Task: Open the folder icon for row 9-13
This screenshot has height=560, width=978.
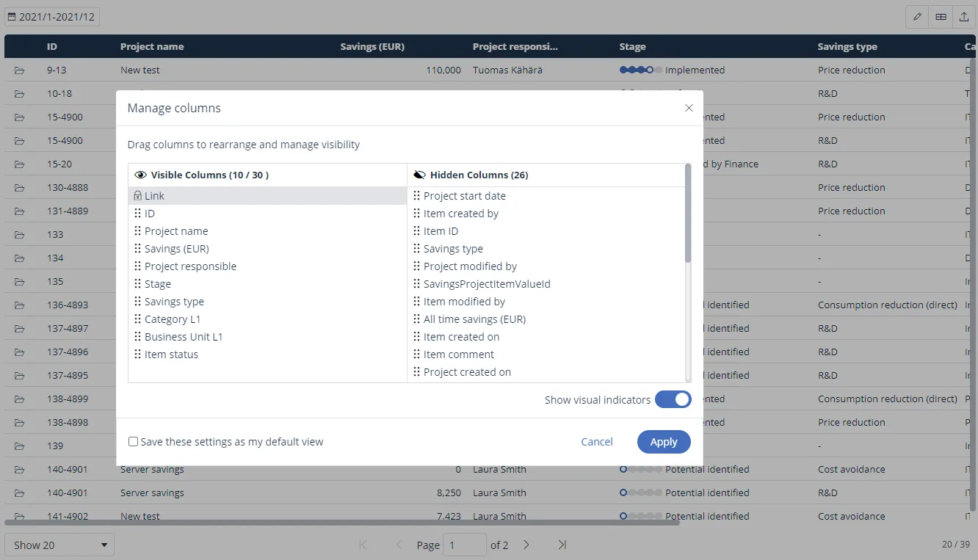Action: coord(20,70)
